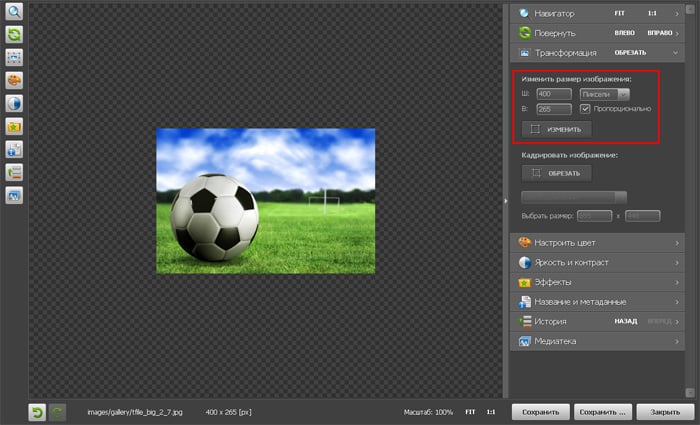700x425 pixels.
Task: Expand the Настроить цвет section
Action: point(600,243)
